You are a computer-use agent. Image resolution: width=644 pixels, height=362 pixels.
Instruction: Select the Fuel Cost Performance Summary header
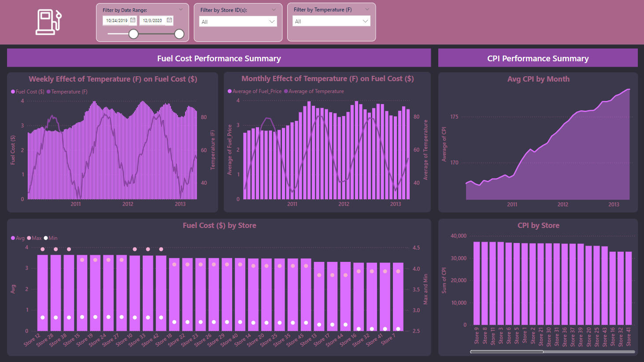pyautogui.click(x=219, y=58)
